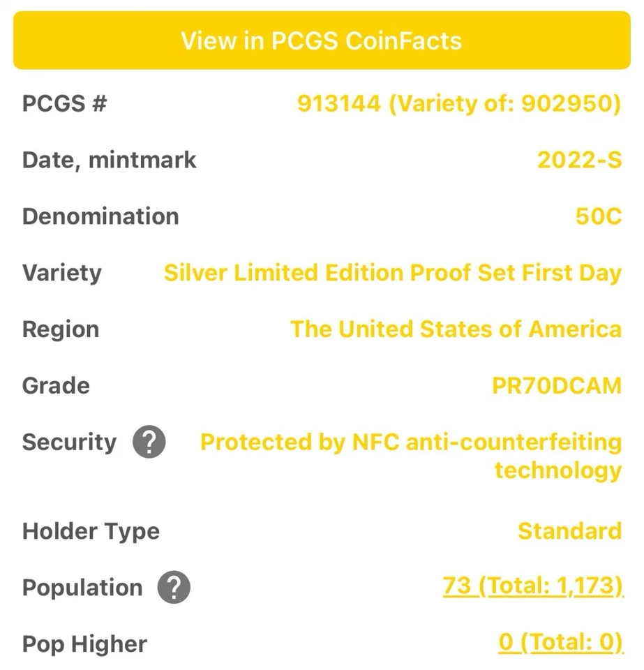The height and width of the screenshot is (670, 644).
Task: Select the 50C denomination value
Action: (599, 216)
